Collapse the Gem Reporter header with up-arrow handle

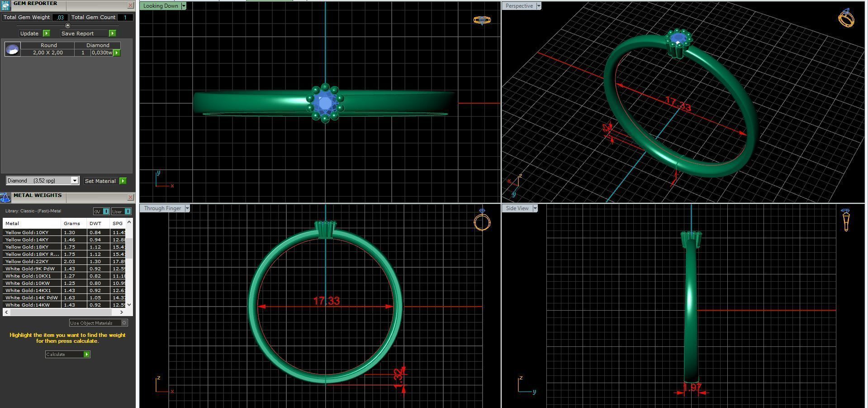coord(68,25)
